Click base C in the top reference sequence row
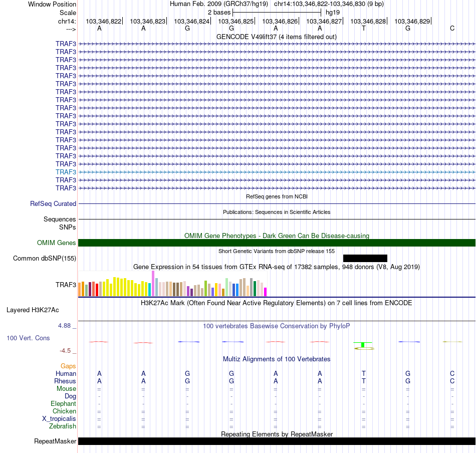The image size is (476, 453). (452, 29)
